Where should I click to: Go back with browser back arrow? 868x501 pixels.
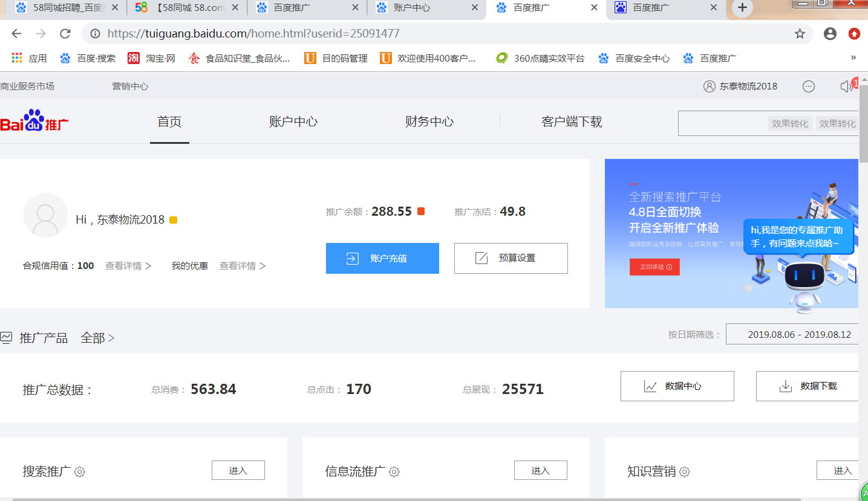[x=16, y=34]
